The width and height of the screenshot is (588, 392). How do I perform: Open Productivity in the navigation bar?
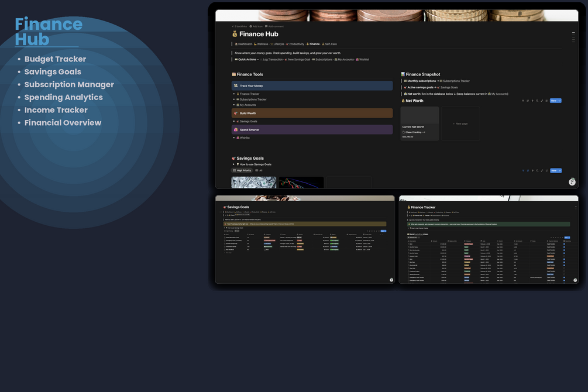tap(295, 44)
